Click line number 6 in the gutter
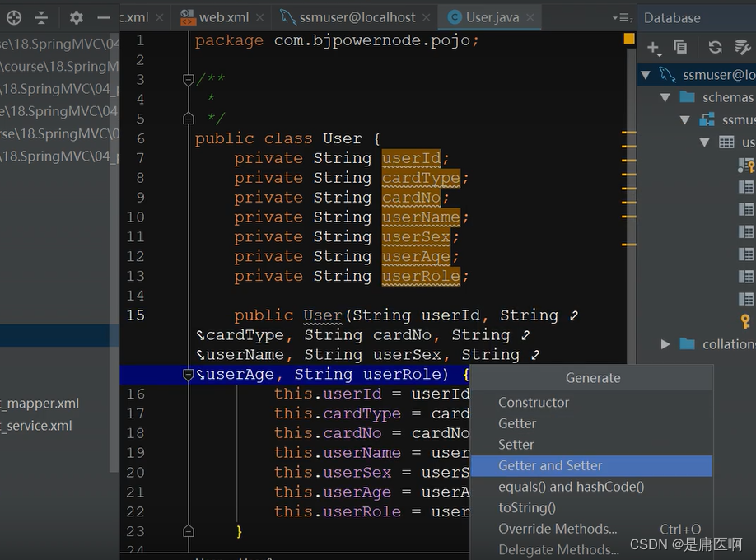756x560 pixels. point(140,139)
